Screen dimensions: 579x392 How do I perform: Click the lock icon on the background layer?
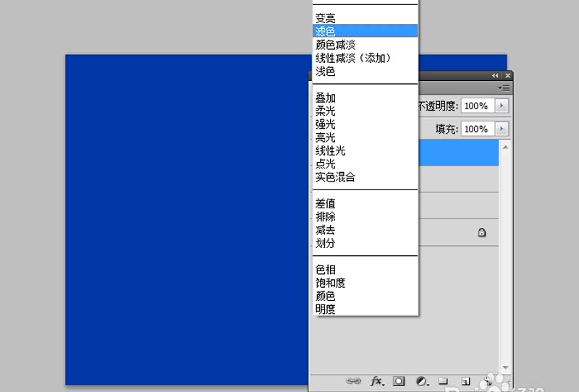pos(481,232)
